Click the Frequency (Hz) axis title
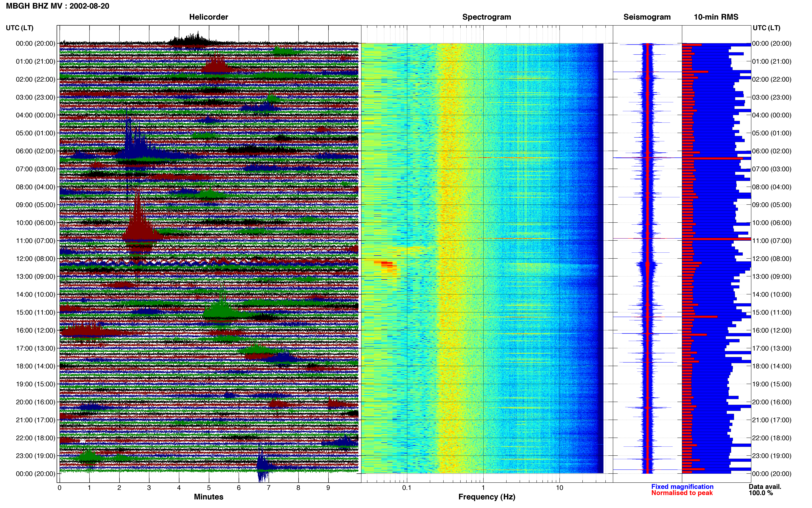812x508 pixels. (487, 497)
